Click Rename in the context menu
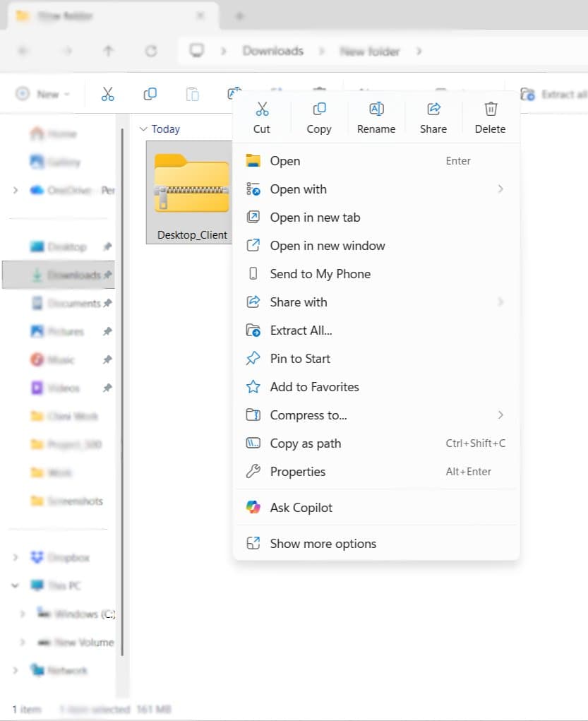This screenshot has width=588, height=721. click(x=376, y=118)
